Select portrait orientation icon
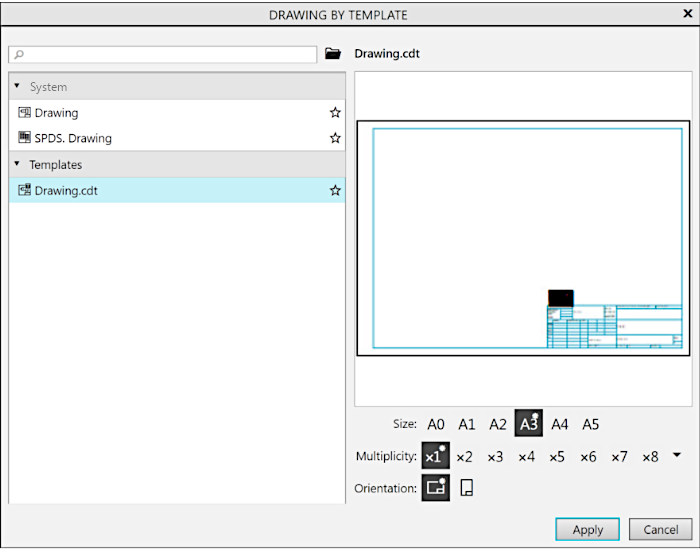Image resolution: width=700 pixels, height=550 pixels. pyautogui.click(x=466, y=488)
